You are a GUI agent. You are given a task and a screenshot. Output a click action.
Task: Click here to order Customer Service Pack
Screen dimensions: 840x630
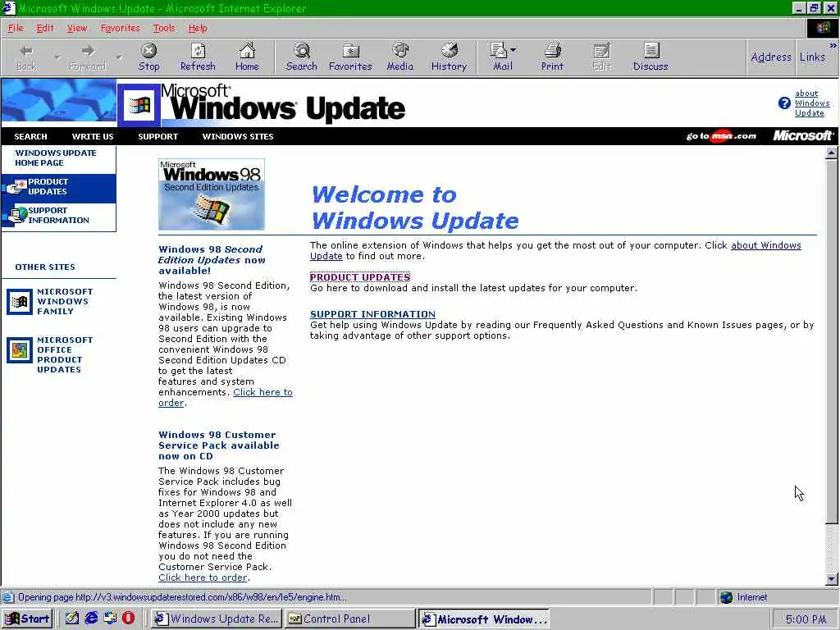203,577
